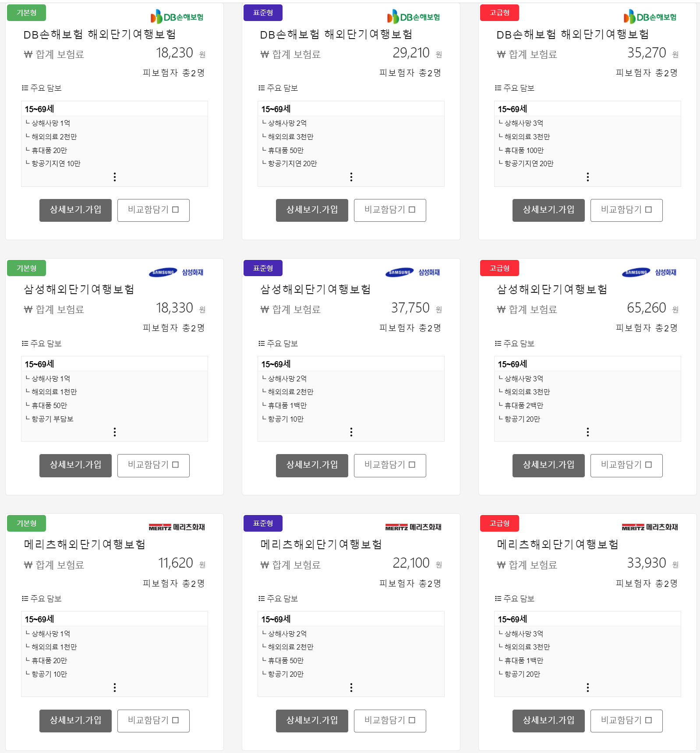Click 표준형 badge on 삼성 37,750원 card
The height and width of the screenshot is (753, 700).
pyautogui.click(x=263, y=268)
